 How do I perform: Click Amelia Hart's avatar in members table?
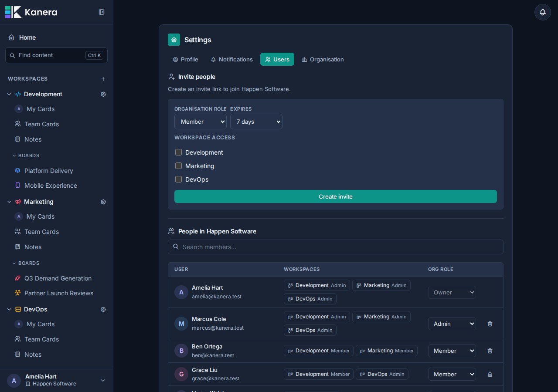(181, 292)
